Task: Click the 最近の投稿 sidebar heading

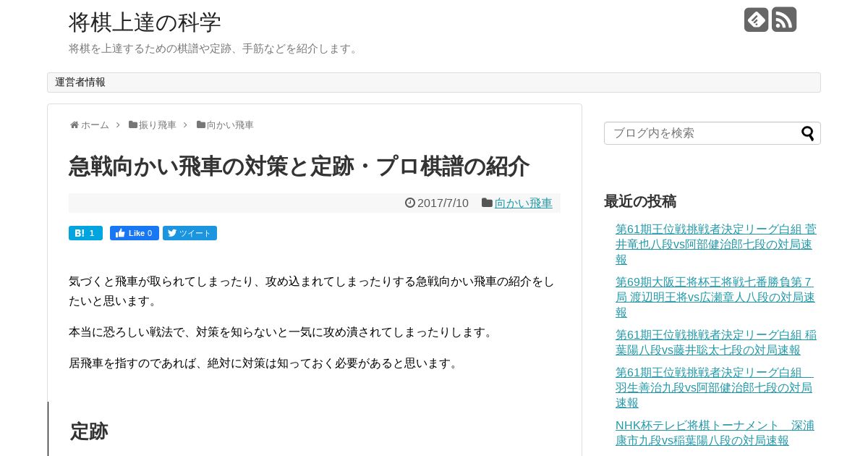Action: pos(640,201)
